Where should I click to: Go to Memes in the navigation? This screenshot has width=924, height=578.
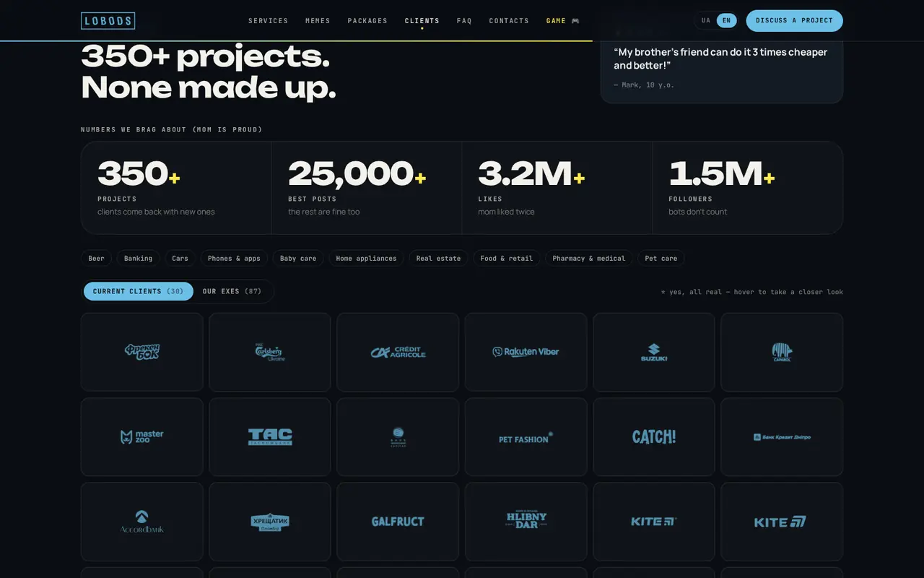point(318,21)
